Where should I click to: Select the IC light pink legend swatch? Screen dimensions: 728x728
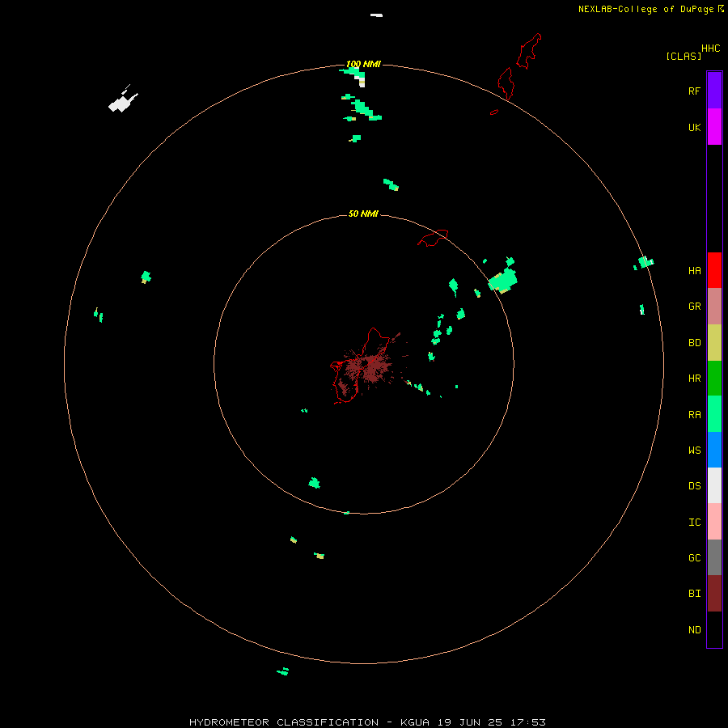click(x=714, y=522)
